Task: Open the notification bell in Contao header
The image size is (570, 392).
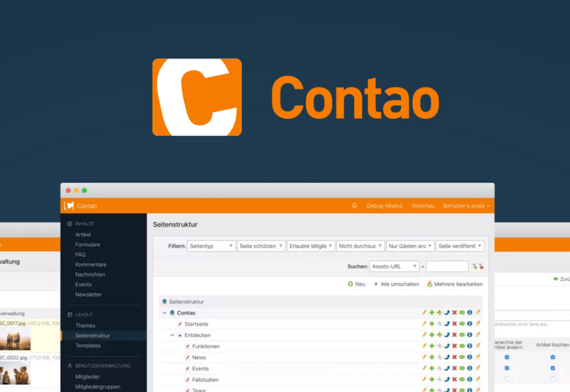Action: click(x=354, y=206)
